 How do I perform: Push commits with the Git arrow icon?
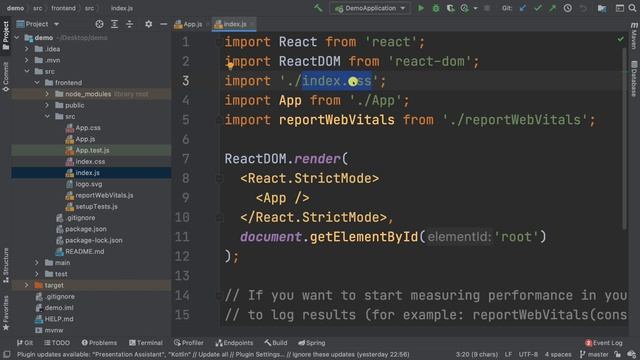pyautogui.click(x=552, y=8)
